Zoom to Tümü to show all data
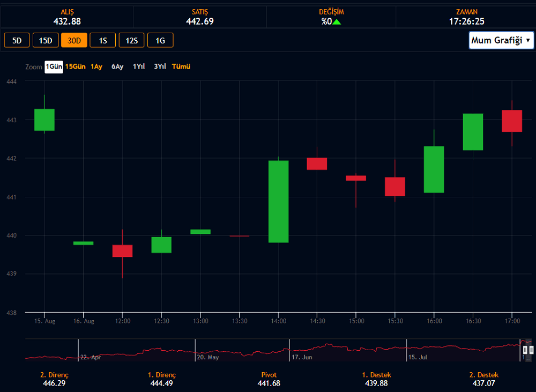 coord(181,66)
